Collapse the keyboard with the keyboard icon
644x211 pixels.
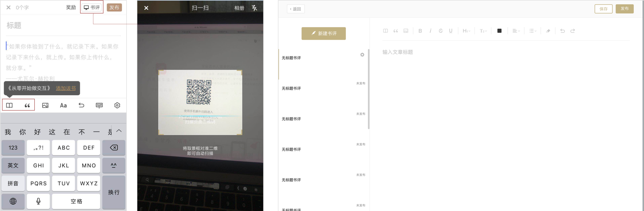99,105
